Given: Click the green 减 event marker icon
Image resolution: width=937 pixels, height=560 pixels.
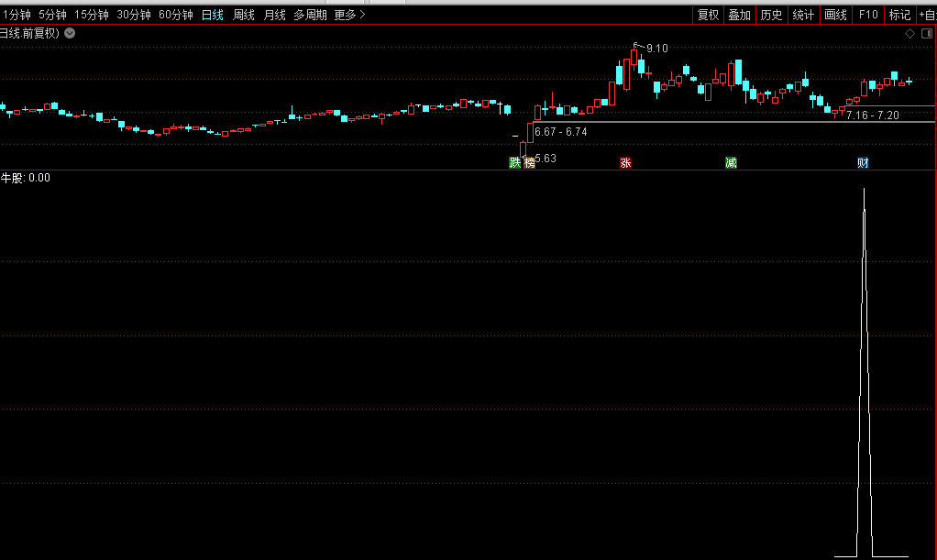Looking at the screenshot, I should pyautogui.click(x=731, y=163).
